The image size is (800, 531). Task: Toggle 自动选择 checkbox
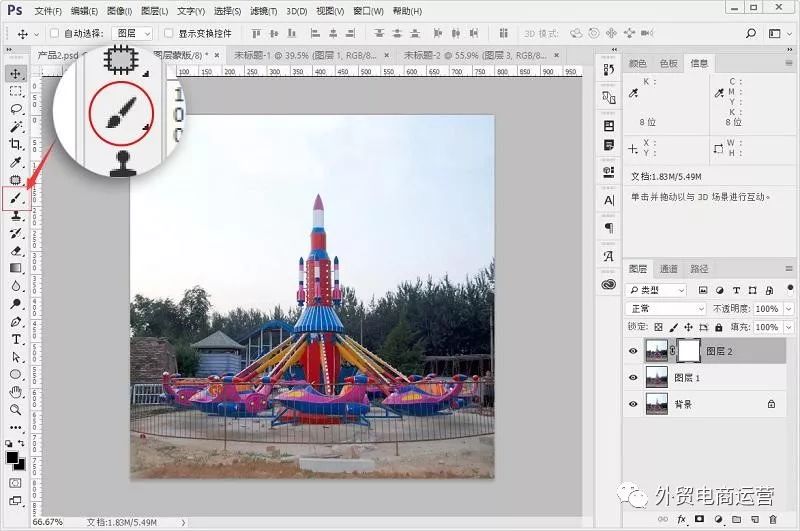tap(55, 33)
